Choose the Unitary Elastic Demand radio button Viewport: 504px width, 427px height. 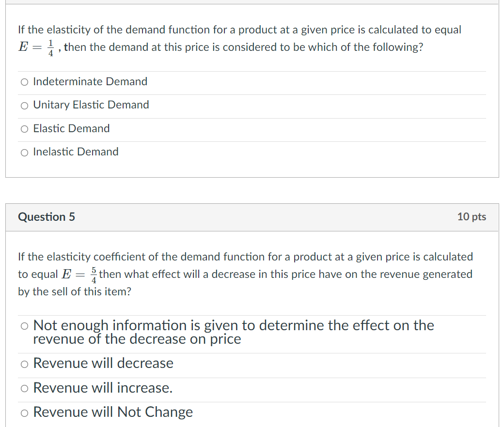[24, 106]
